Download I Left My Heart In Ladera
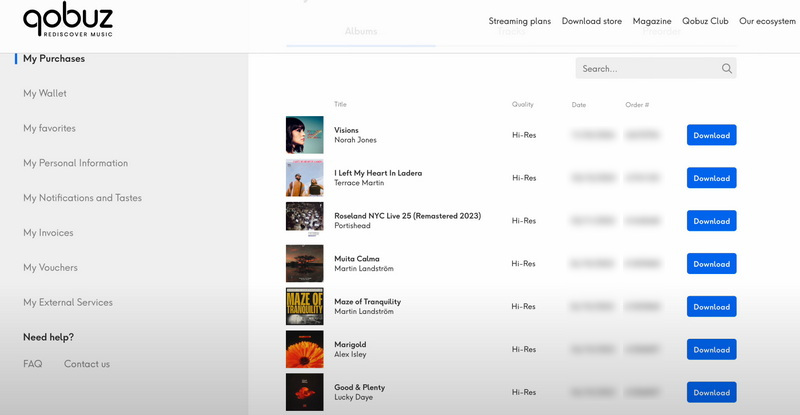This screenshot has width=800, height=415. (x=711, y=178)
